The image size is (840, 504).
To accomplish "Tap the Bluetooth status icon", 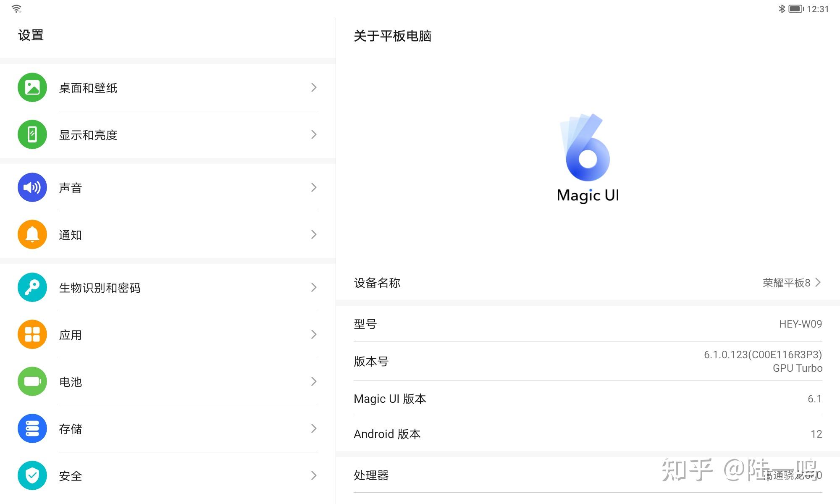I will click(782, 9).
